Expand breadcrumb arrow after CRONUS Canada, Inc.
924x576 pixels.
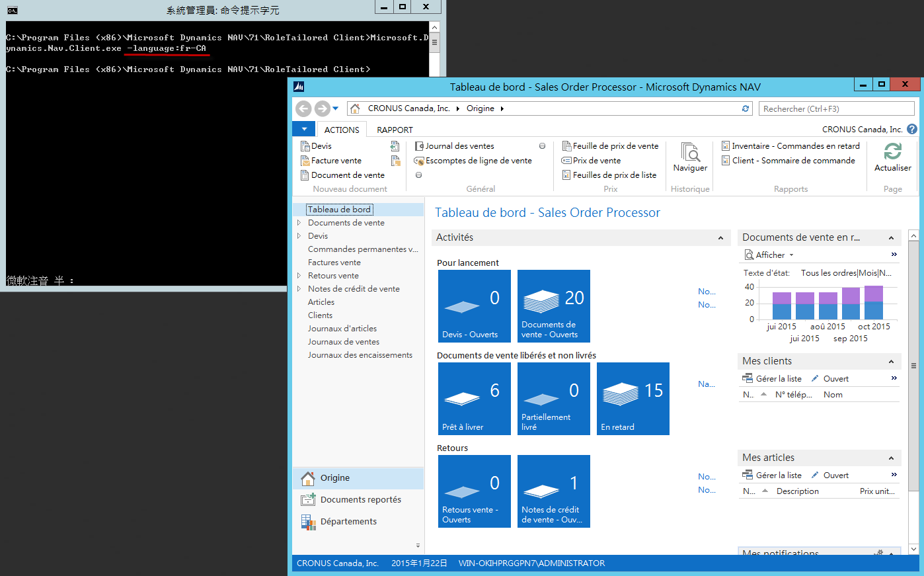tap(458, 108)
